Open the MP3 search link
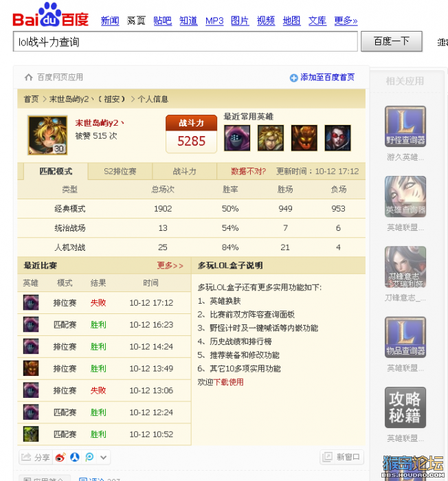Screen dimensions: 448x481 pyautogui.click(x=214, y=21)
